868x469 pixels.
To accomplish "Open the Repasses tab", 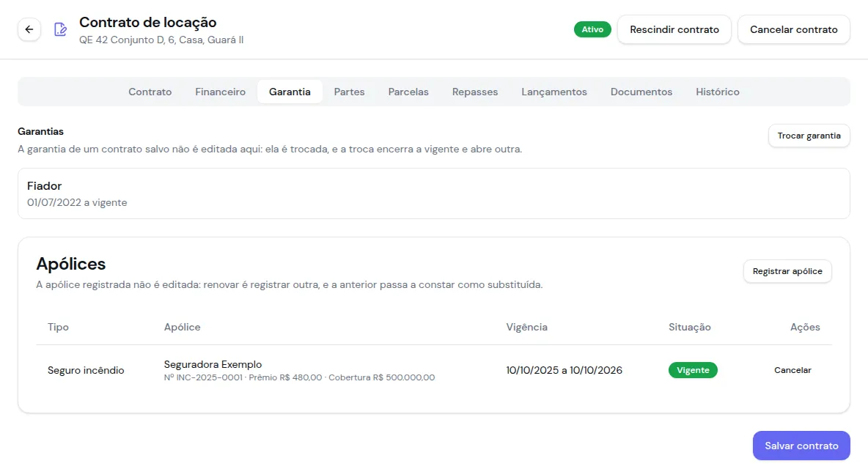I will pyautogui.click(x=475, y=92).
